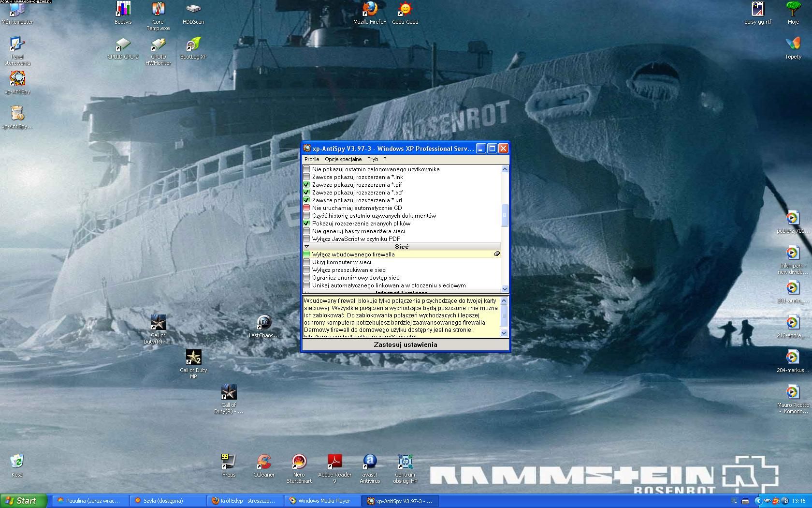Uncheck 'Zawsze pokazuj rozszerzenia *.scf'

click(x=306, y=193)
